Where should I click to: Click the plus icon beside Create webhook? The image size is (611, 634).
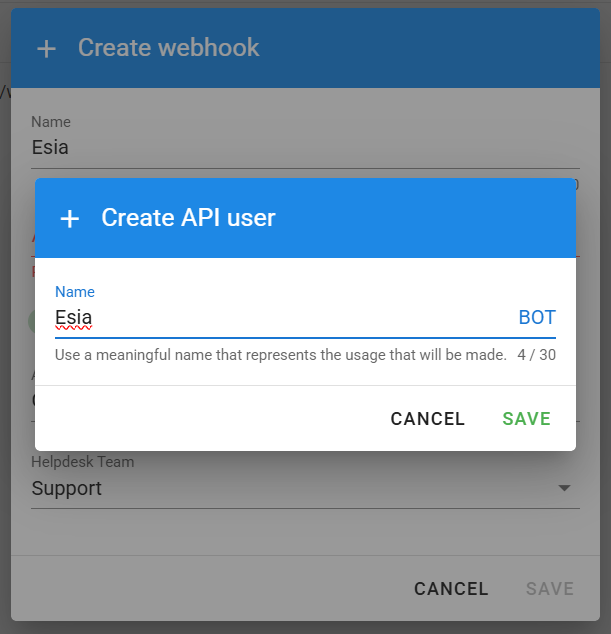pos(47,49)
